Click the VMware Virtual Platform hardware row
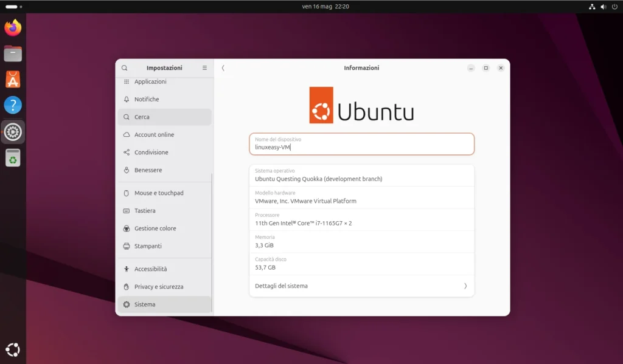 (x=361, y=197)
